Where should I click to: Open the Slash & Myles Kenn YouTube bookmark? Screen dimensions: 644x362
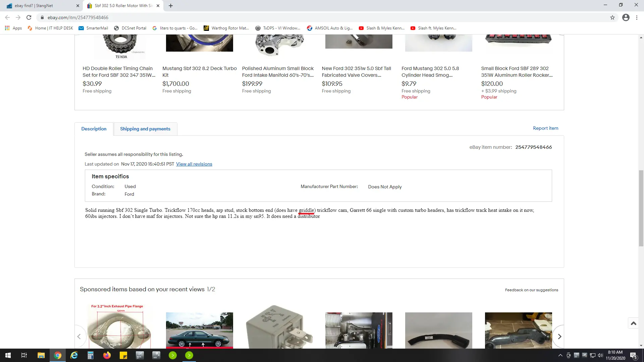click(x=382, y=28)
